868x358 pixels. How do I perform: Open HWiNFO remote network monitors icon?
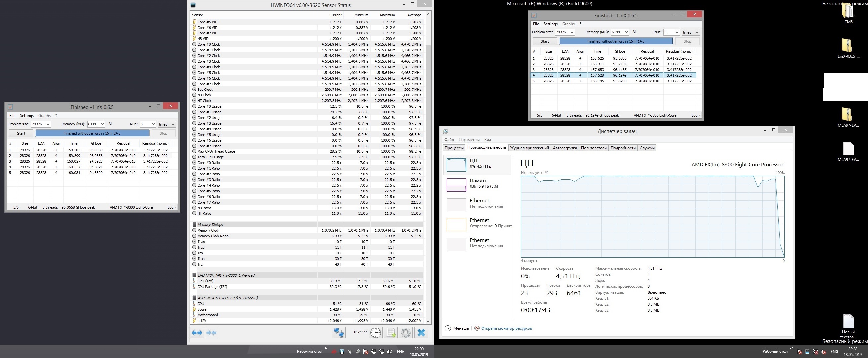[338, 333]
